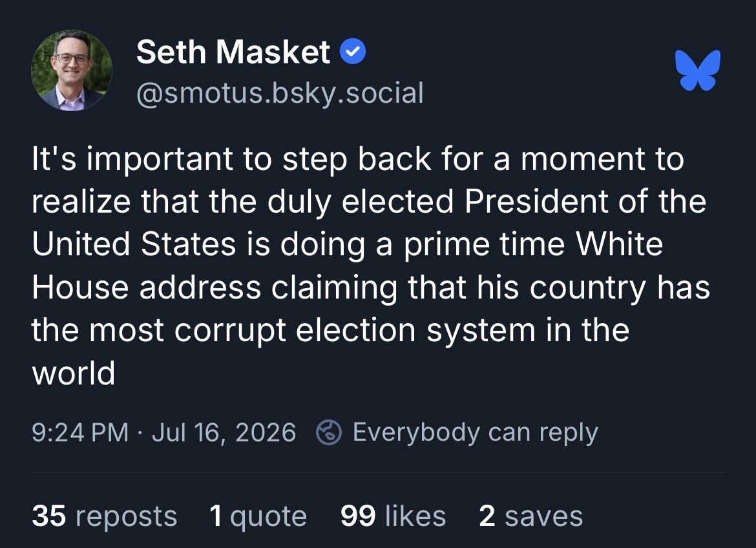
Task: Click the globe icon beside reply settings
Action: coord(329,432)
